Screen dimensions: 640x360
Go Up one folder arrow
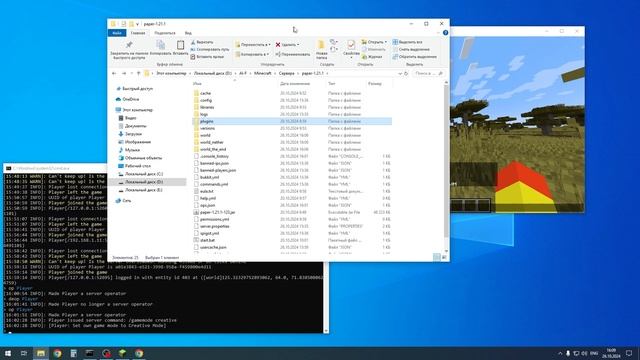[138, 73]
